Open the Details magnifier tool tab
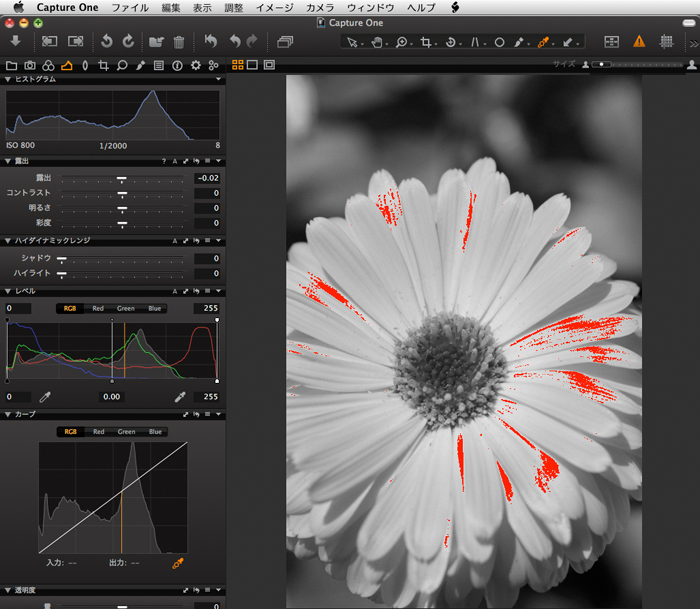The width and height of the screenshot is (700, 609). [x=122, y=66]
